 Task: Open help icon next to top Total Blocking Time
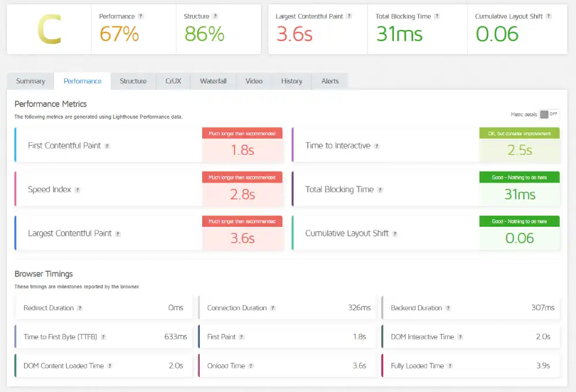coord(437,16)
